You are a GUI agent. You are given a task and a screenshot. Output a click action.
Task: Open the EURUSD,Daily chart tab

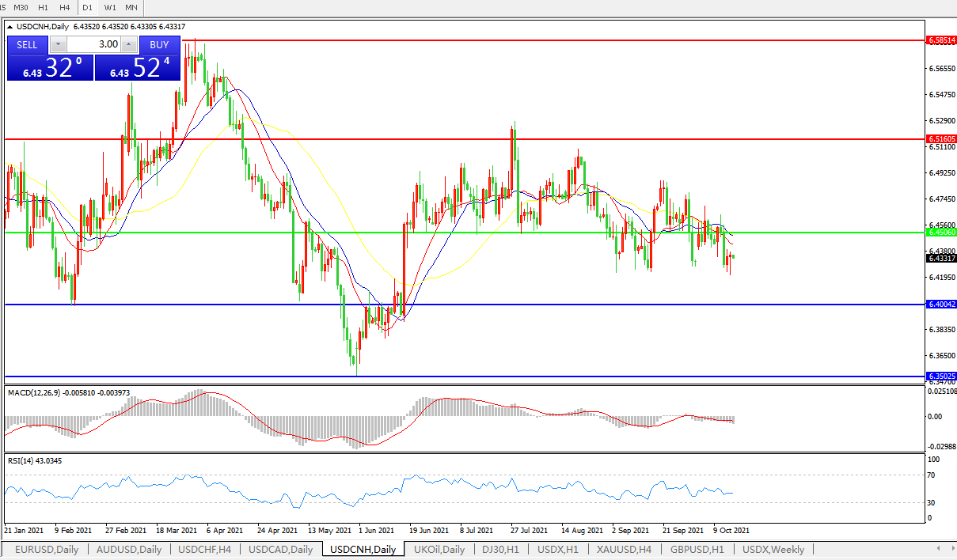[x=47, y=549]
